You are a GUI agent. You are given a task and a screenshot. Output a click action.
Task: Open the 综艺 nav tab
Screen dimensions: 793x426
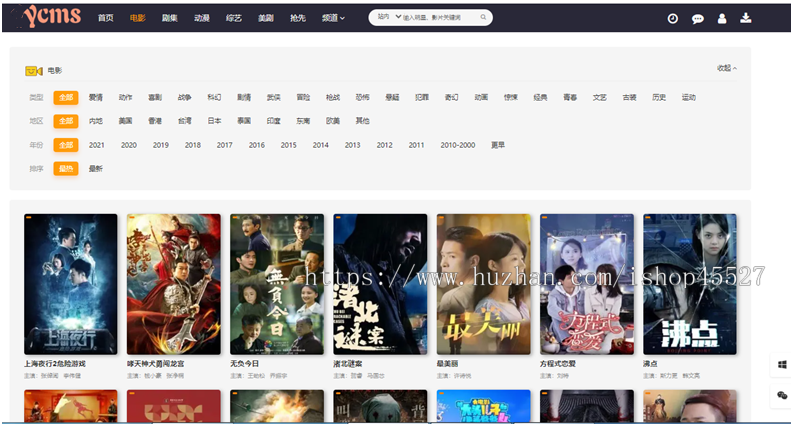coord(234,18)
